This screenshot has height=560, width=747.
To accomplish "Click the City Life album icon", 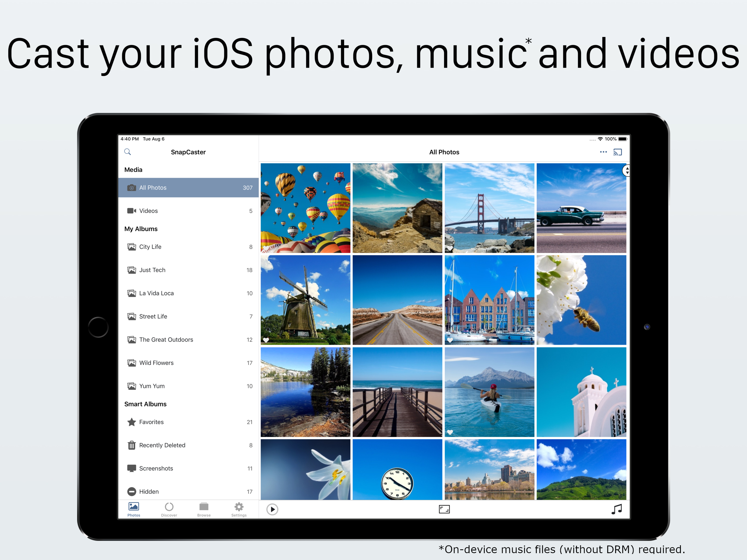I will coord(131,247).
